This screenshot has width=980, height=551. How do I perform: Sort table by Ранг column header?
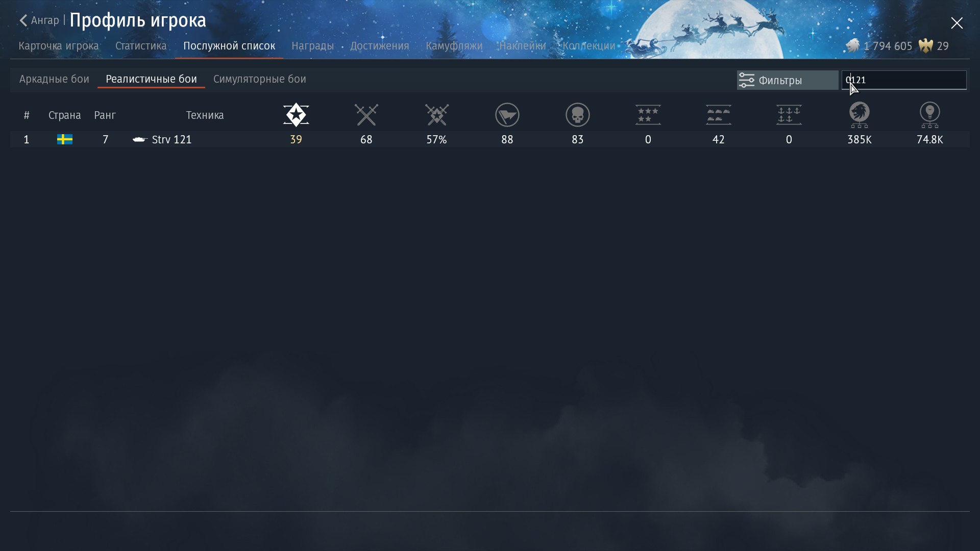point(105,115)
